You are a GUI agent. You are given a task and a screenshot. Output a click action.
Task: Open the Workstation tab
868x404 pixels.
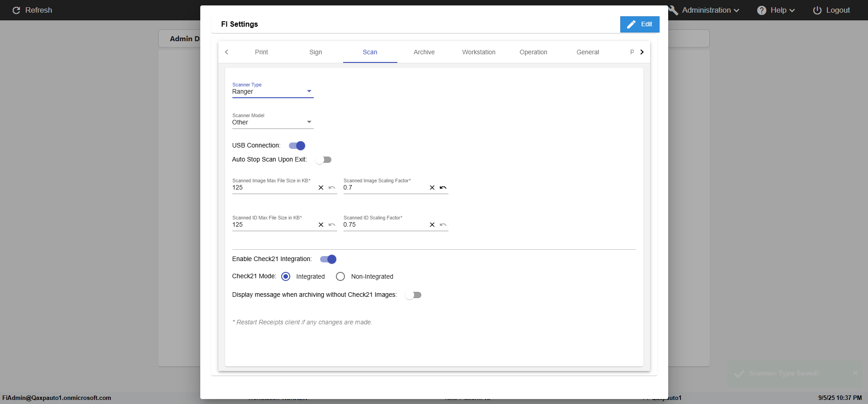tap(479, 52)
